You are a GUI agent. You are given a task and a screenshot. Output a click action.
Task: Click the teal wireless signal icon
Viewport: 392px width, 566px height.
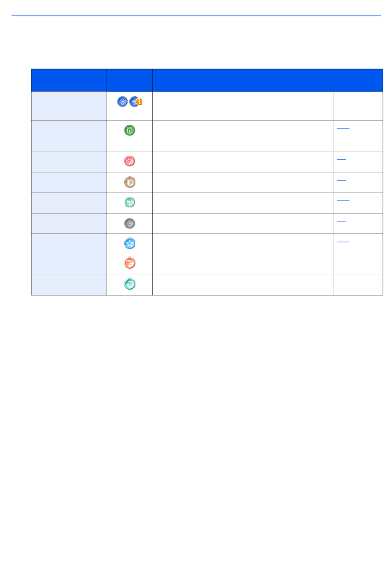point(130,202)
